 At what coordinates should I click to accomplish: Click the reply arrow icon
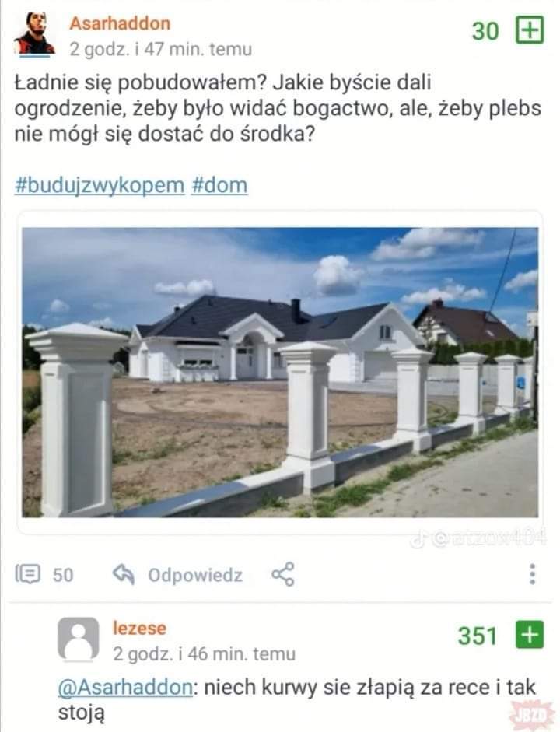[124, 574]
